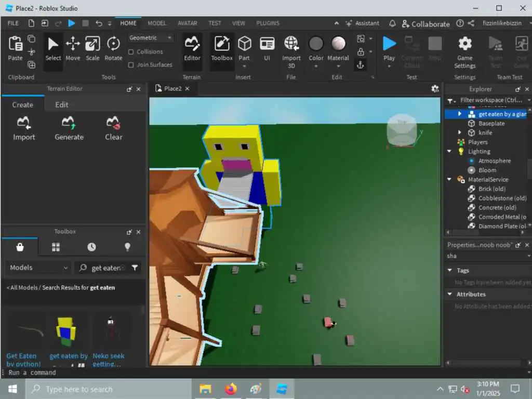
Task: Choose the Move tool
Action: pyautogui.click(x=73, y=49)
